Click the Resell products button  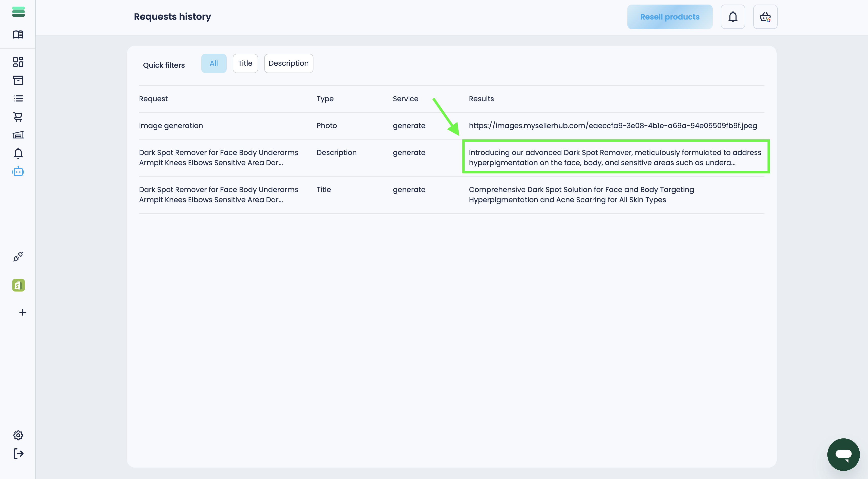670,17
